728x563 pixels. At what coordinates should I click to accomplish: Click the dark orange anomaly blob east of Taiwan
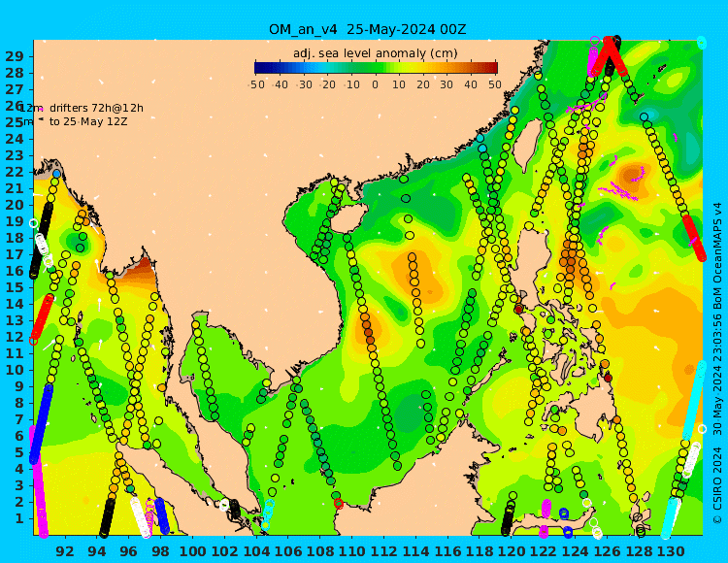coord(632,176)
